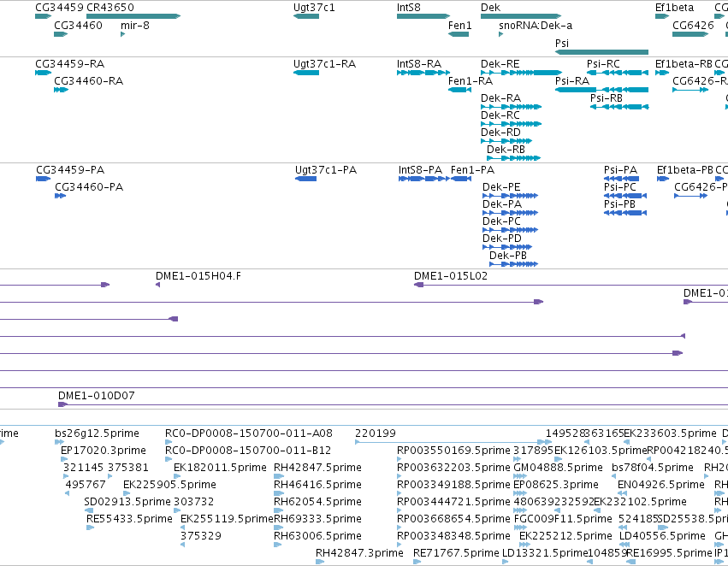Select the IntS8-RA transcript

[423, 73]
